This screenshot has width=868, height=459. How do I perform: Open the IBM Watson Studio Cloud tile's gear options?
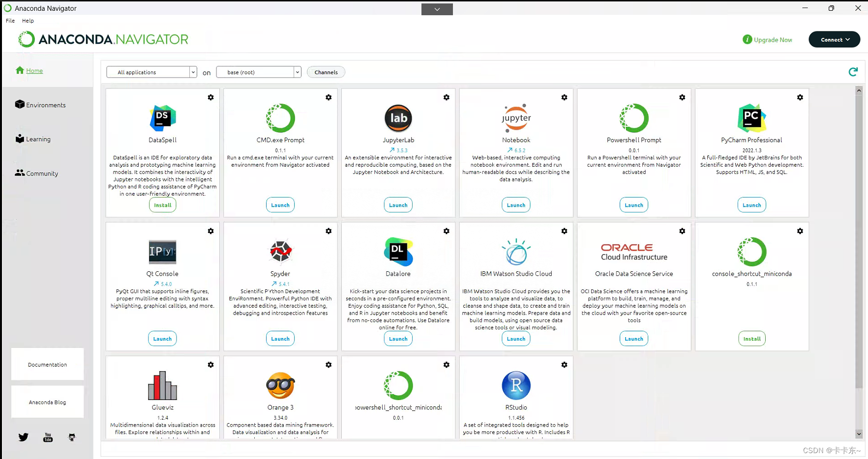pyautogui.click(x=564, y=231)
